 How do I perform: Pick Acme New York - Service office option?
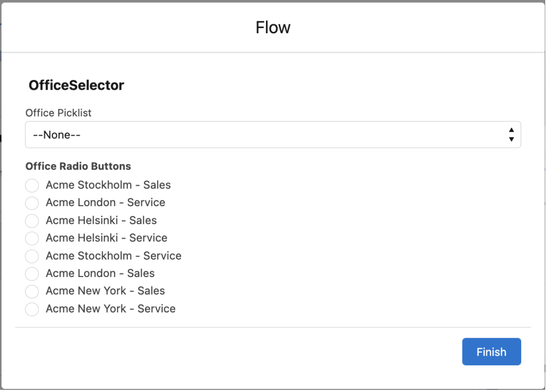[32, 309]
